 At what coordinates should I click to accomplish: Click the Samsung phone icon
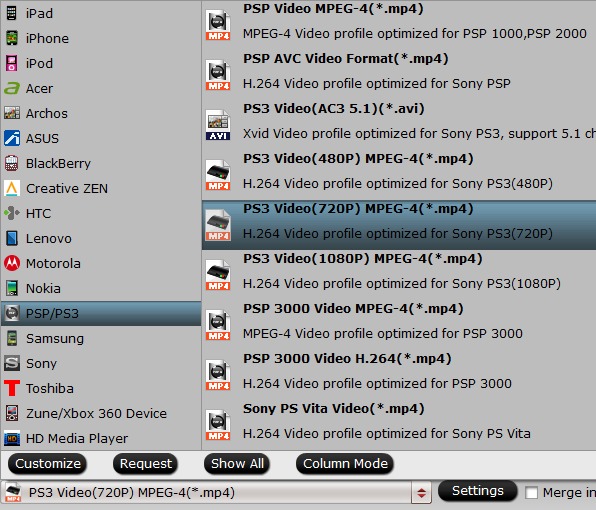click(x=12, y=338)
